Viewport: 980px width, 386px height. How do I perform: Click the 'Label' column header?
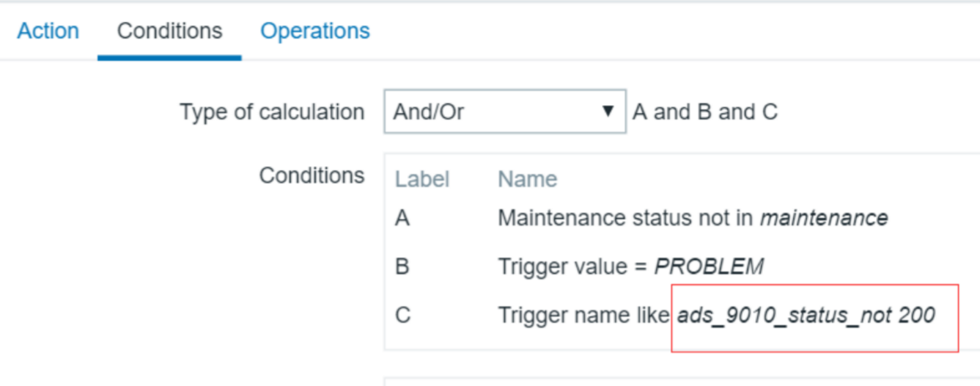pyautogui.click(x=421, y=179)
